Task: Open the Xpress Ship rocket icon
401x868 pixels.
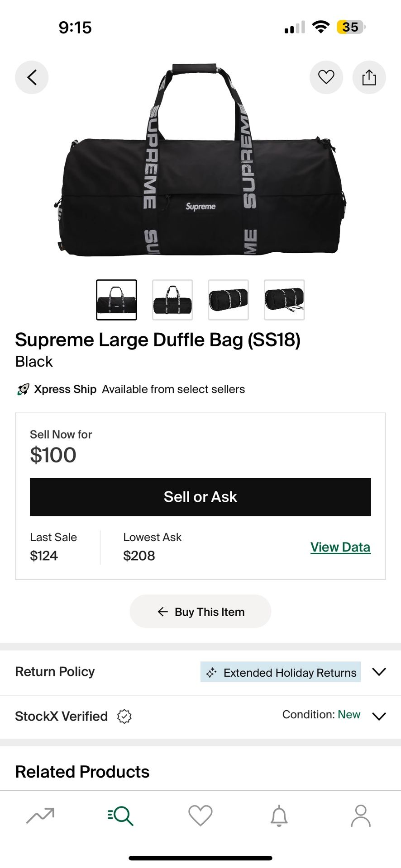Action: tap(23, 389)
